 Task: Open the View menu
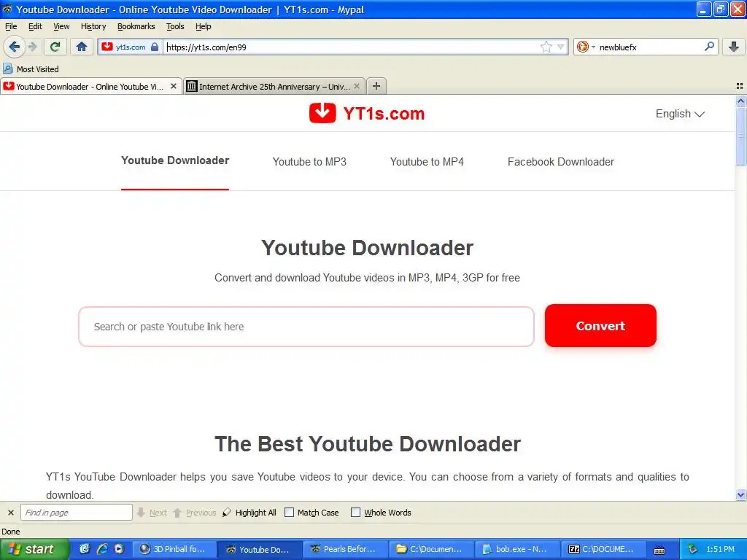(61, 26)
